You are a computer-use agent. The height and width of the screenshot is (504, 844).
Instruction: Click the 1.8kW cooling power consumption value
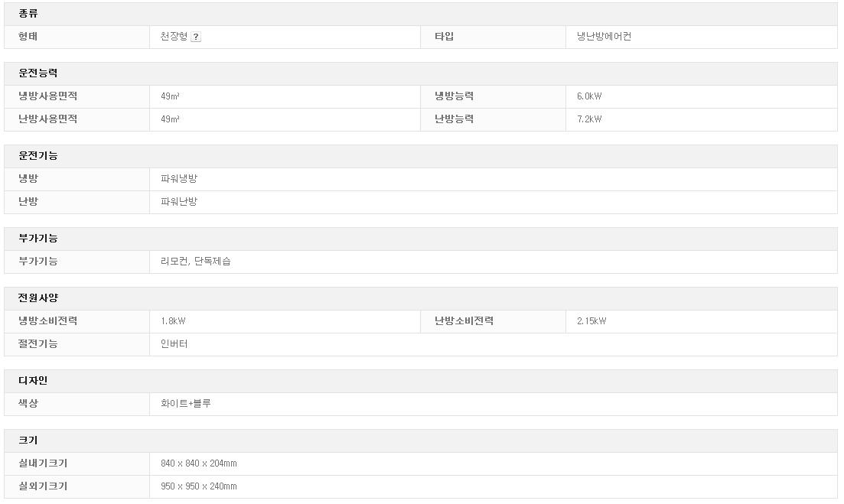click(173, 321)
